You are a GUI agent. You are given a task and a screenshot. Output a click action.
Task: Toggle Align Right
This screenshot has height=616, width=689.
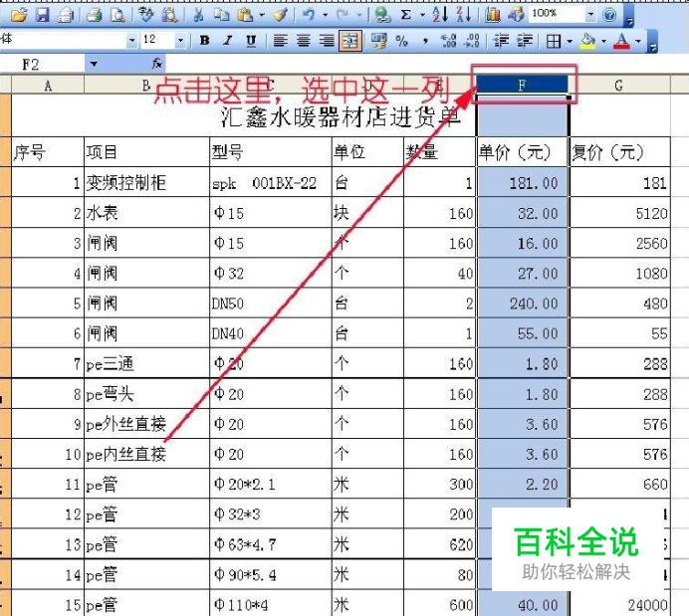[x=327, y=41]
